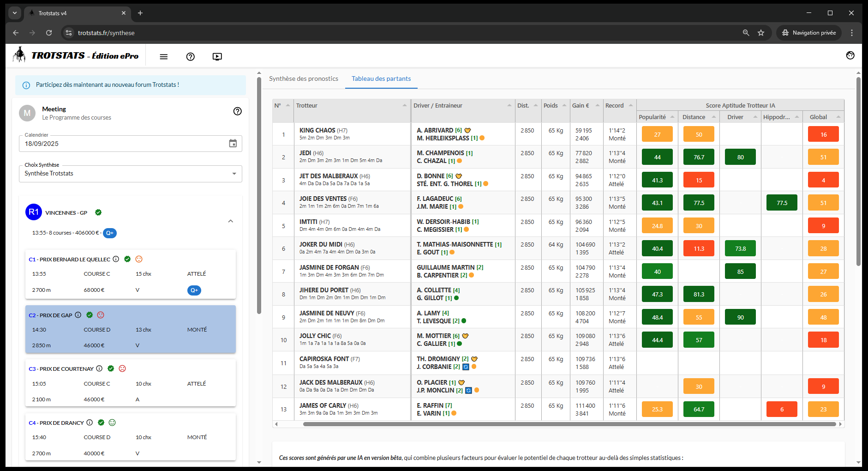Viewport: 868px width, 471px height.
Task: Click the green Global score 51 for JEDI
Action: coord(823,157)
